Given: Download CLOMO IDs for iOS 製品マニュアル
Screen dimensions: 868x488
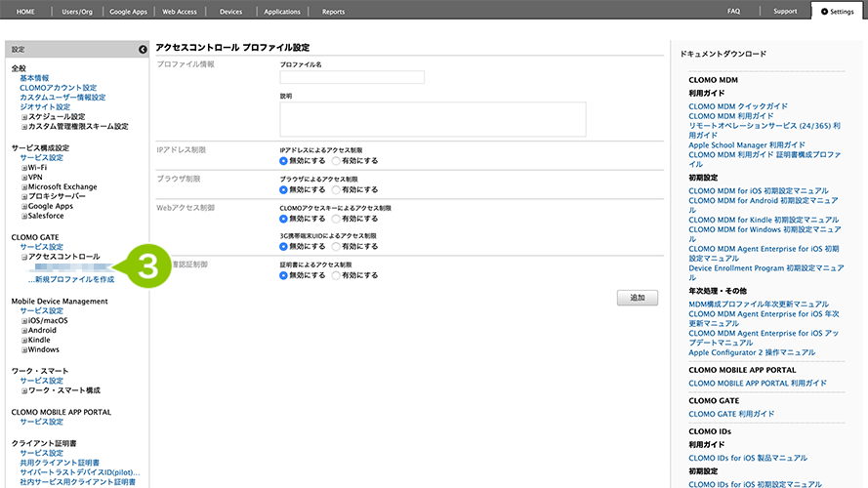Looking at the screenshot, I should 748,458.
